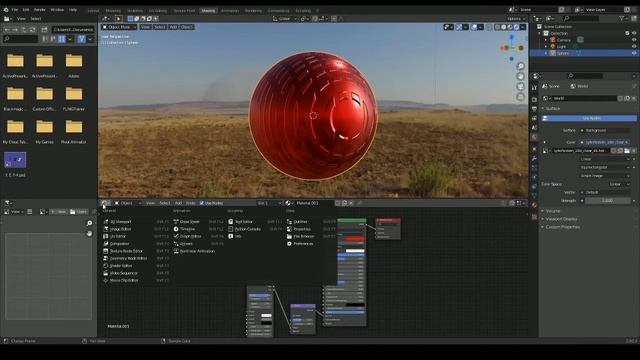The image size is (640, 360).
Task: Click Add menu button in viewport header
Action: pos(173,27)
